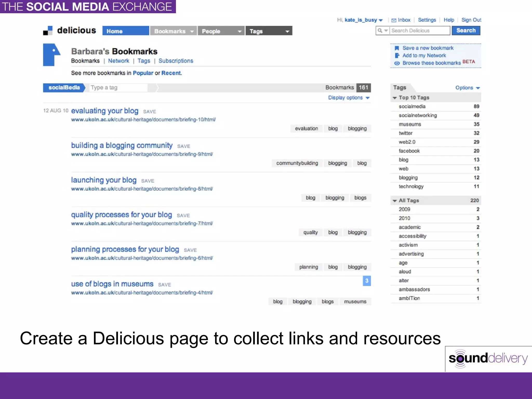Click the communitybuilding tag chip
This screenshot has width=532, height=399.
(x=297, y=163)
